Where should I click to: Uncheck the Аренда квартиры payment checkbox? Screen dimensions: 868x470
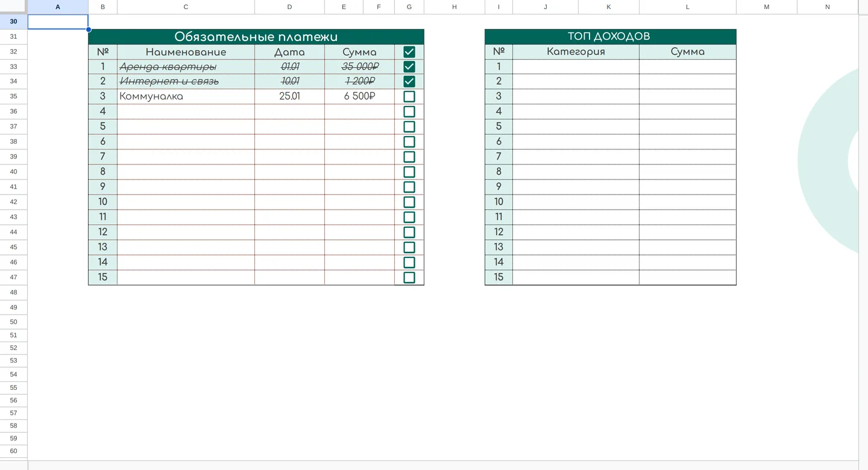[409, 67]
